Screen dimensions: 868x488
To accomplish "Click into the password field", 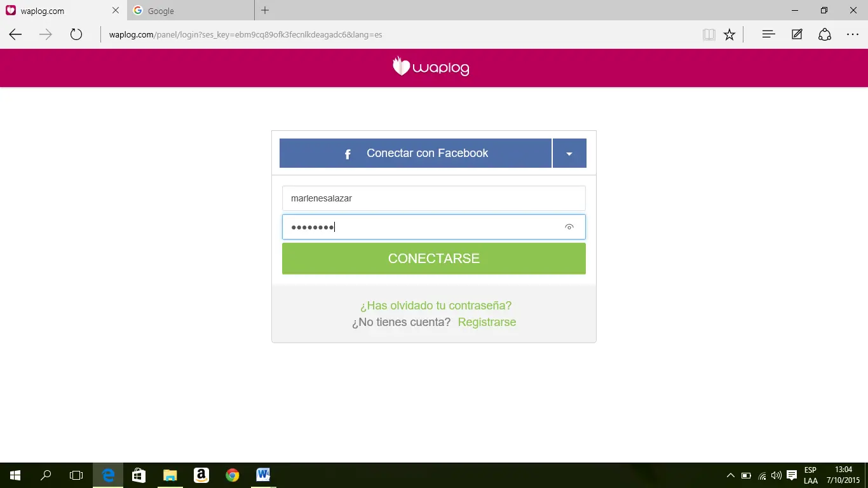I will pos(434,227).
